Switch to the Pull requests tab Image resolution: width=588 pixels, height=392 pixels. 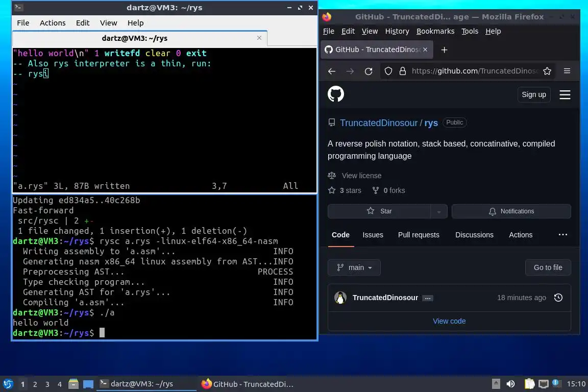[419, 235]
